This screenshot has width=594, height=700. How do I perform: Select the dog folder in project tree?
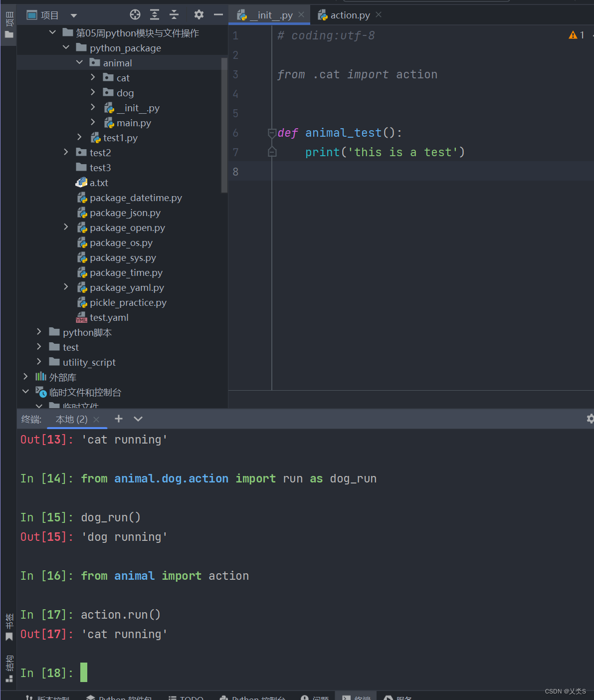point(125,93)
